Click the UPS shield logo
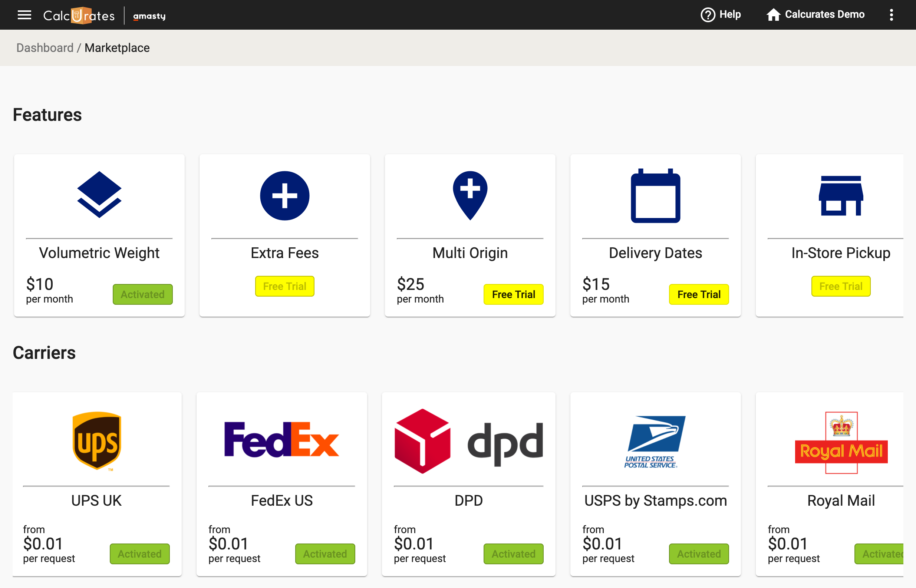Image resolution: width=916 pixels, height=588 pixels. point(97,441)
